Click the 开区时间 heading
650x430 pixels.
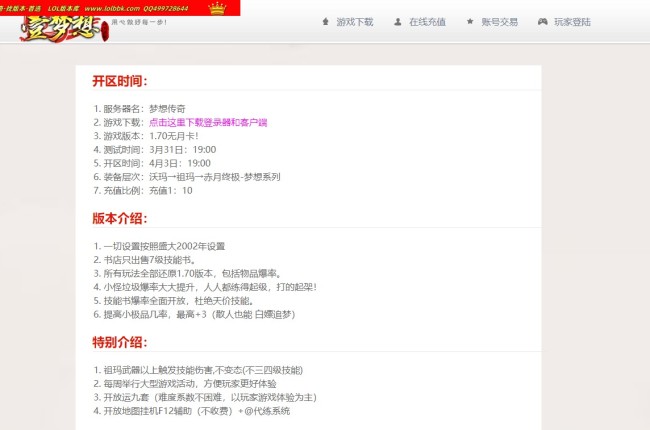[119, 81]
